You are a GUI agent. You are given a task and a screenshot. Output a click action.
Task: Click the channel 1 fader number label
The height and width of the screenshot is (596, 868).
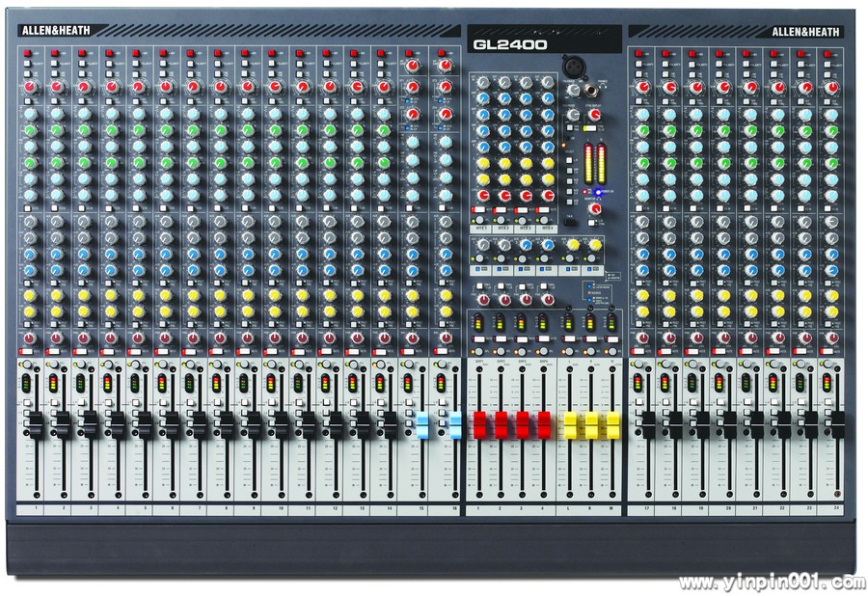[x=36, y=507]
